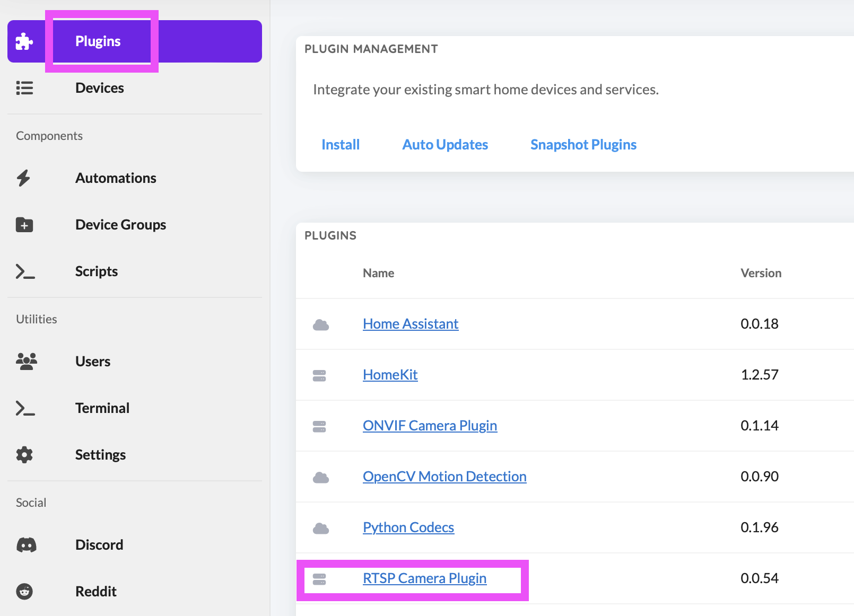This screenshot has width=854, height=616.
Task: Click the cloud icon beside OpenCV Motion Detection
Action: tap(321, 477)
